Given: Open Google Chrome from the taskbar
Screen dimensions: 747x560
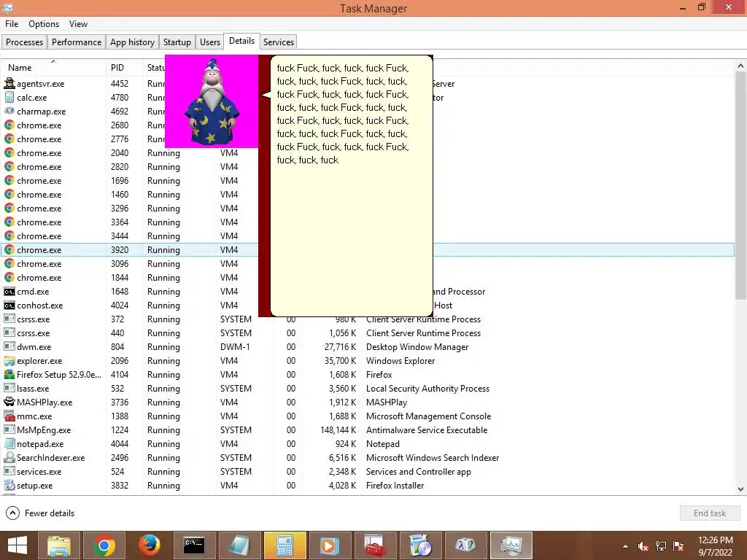Looking at the screenshot, I should pyautogui.click(x=104, y=545).
